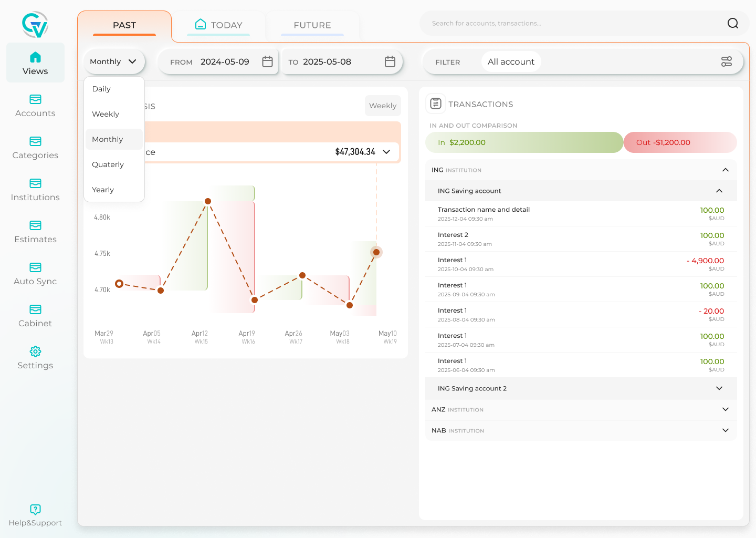Switch to the PAST tab
Image resolution: width=756 pixels, height=538 pixels.
tap(124, 25)
